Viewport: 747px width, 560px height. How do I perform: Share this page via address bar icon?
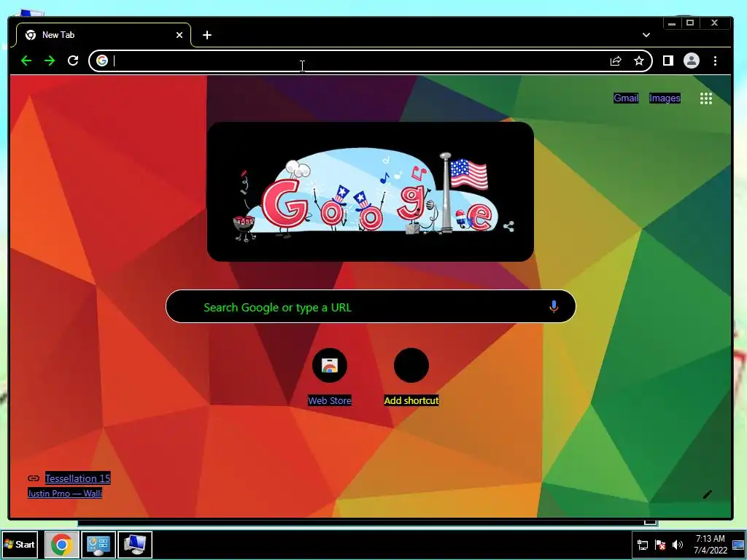(x=616, y=61)
